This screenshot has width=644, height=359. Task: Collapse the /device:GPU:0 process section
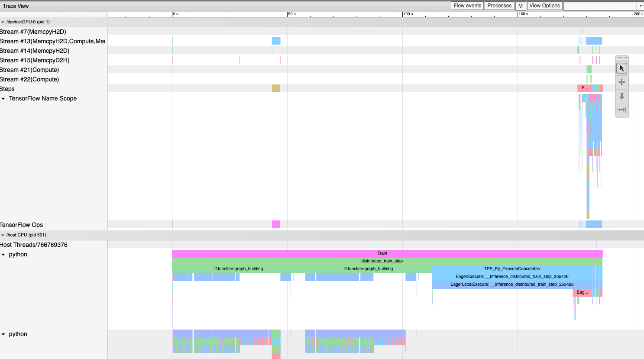pos(3,22)
